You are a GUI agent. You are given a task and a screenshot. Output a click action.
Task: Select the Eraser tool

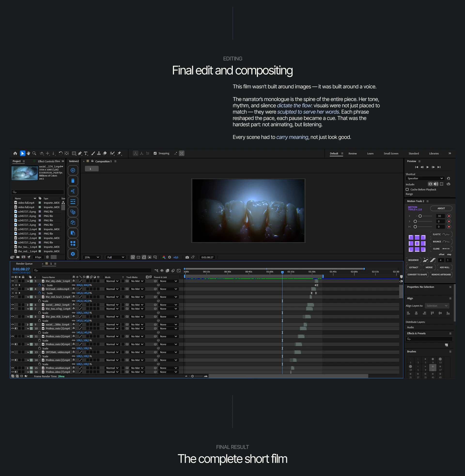click(x=105, y=153)
